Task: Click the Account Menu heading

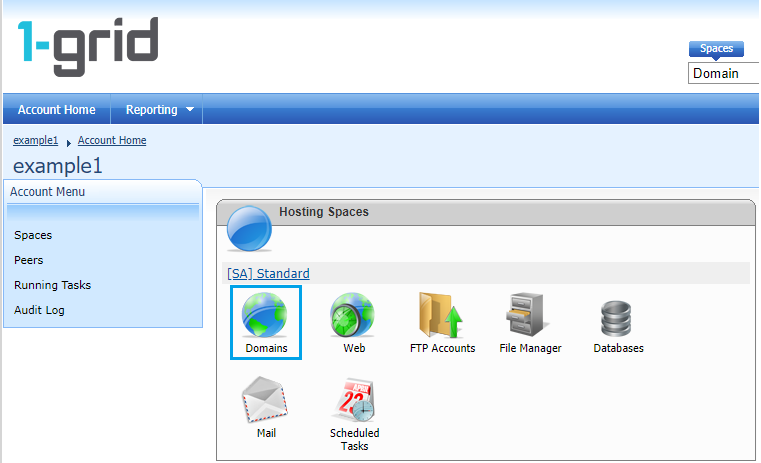Action: tap(48, 192)
